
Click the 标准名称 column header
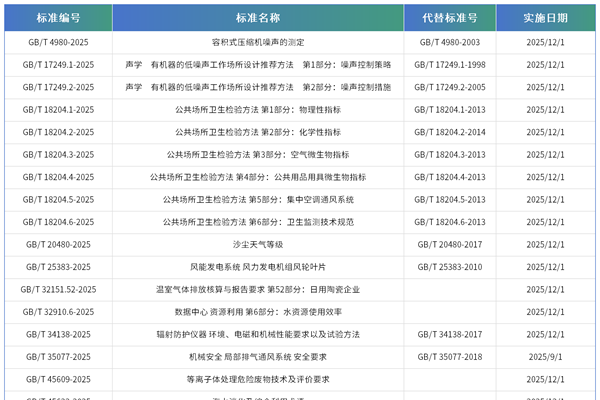tap(258, 18)
